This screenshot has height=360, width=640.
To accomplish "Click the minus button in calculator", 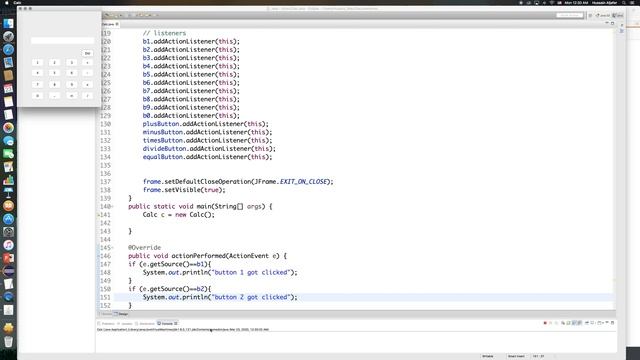I will [87, 73].
